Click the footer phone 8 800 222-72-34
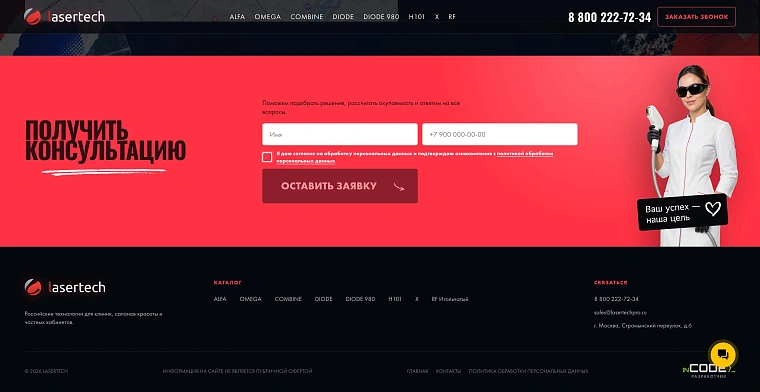The image size is (760, 392). pyautogui.click(x=616, y=299)
